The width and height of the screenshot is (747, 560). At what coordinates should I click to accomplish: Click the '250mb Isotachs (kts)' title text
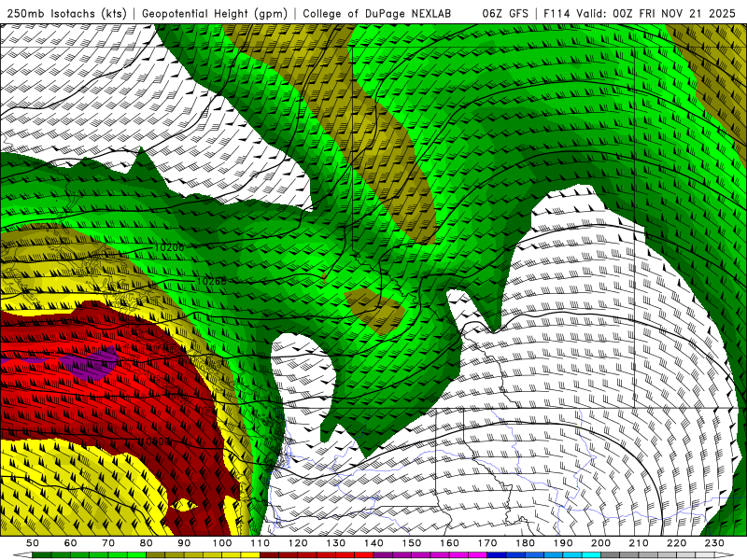pos(67,14)
